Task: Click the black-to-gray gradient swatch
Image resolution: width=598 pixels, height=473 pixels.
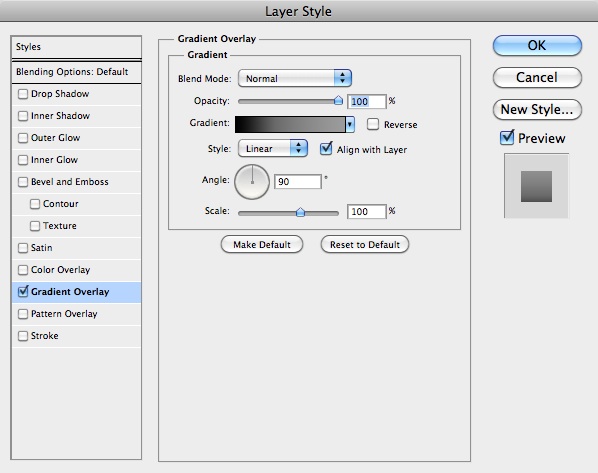Action: pos(290,124)
